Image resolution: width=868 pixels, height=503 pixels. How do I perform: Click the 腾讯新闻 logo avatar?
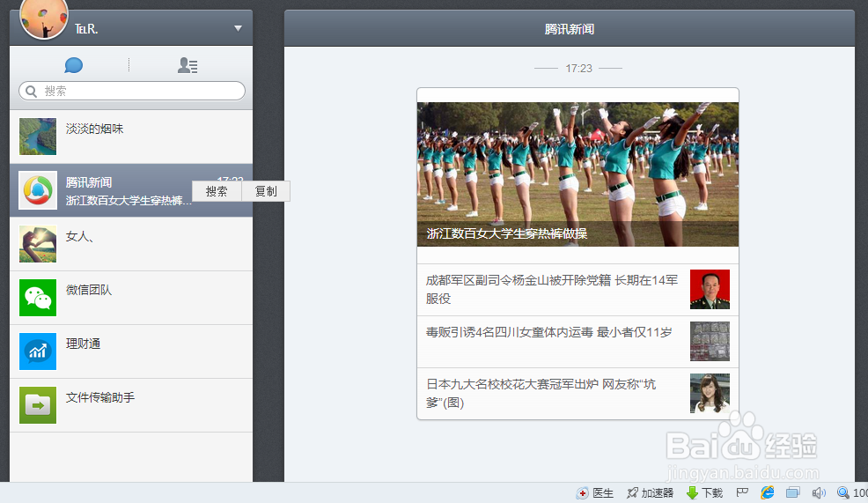tap(38, 190)
